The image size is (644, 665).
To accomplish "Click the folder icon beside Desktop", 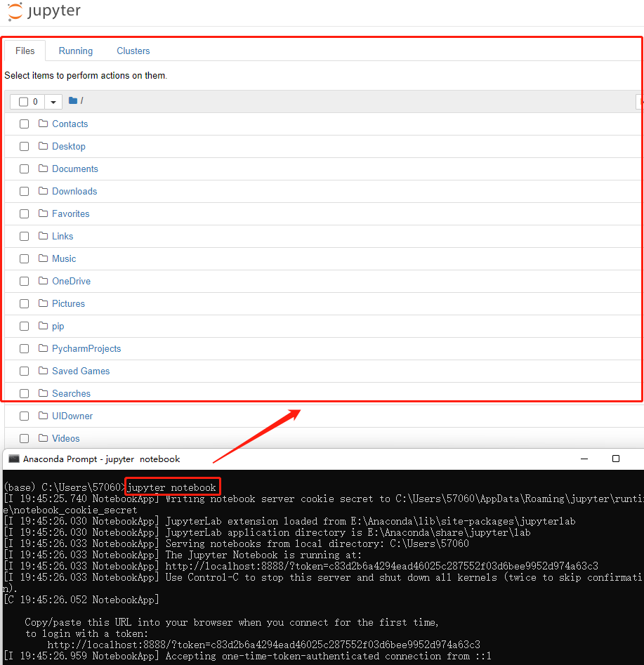I will click(43, 146).
